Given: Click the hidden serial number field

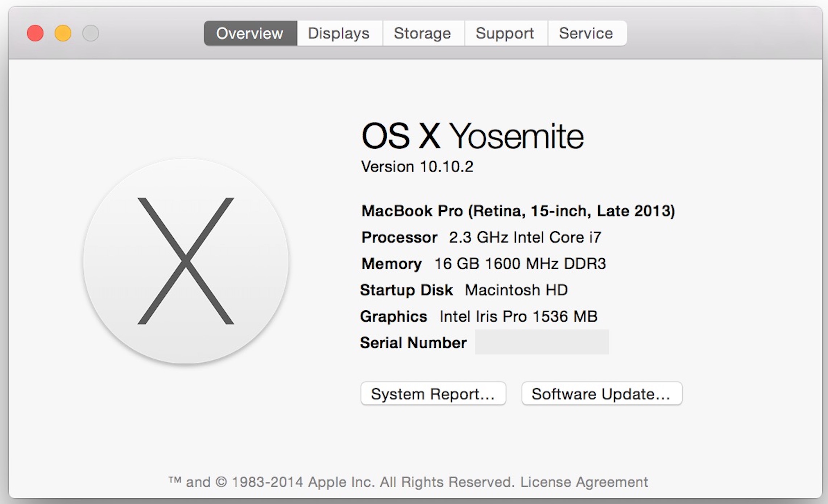Looking at the screenshot, I should coord(542,342).
